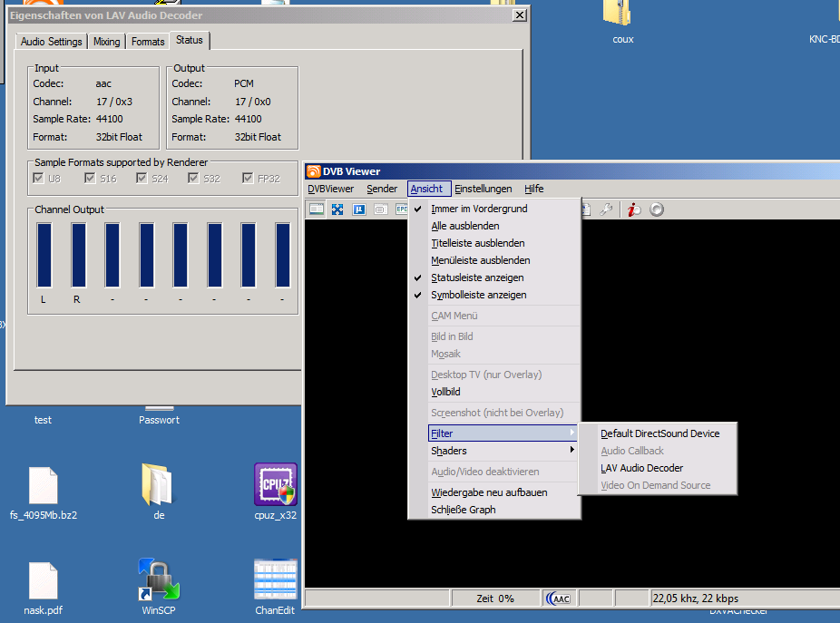
Task: Click the left channel L level meter
Action: click(44, 256)
